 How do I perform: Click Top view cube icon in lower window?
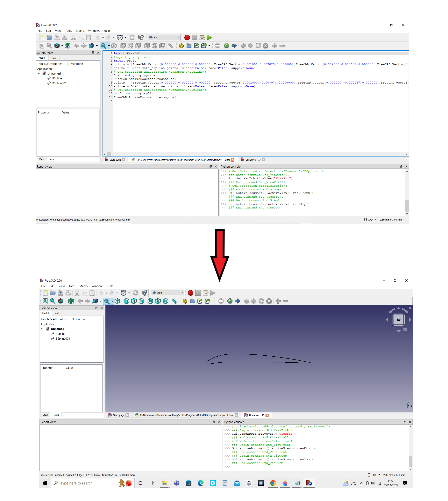pyautogui.click(x=134, y=301)
